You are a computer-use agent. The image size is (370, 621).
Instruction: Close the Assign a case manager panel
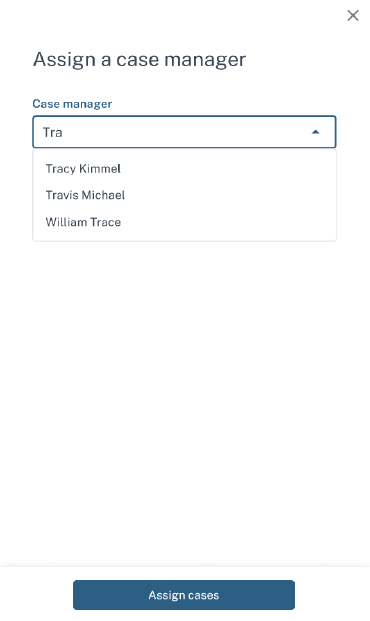click(x=353, y=16)
